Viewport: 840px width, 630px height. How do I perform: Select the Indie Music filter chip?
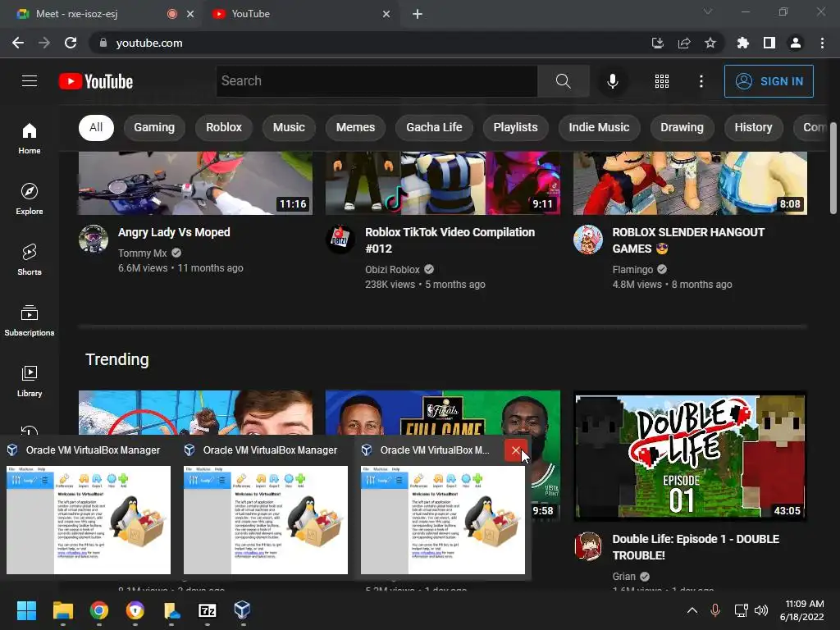pyautogui.click(x=599, y=127)
